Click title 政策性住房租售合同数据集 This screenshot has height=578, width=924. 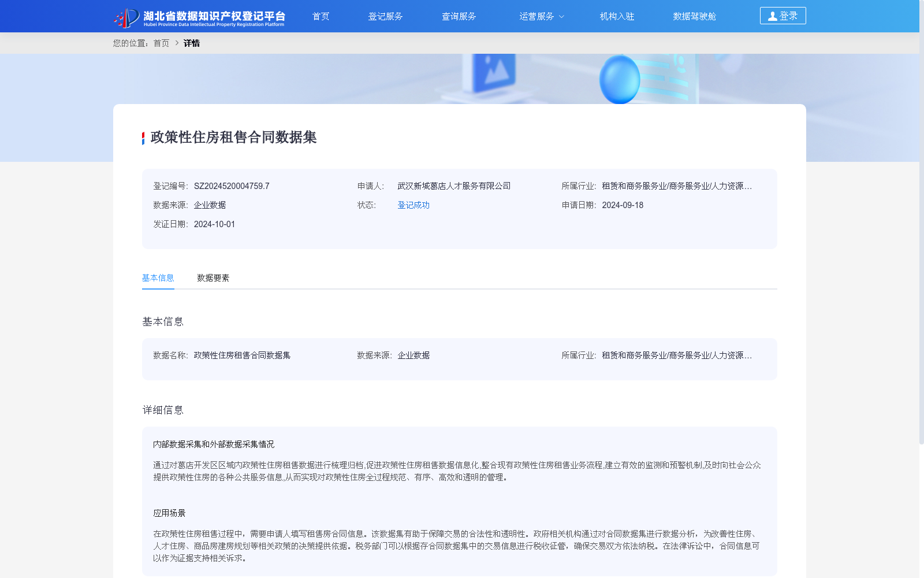point(234,138)
